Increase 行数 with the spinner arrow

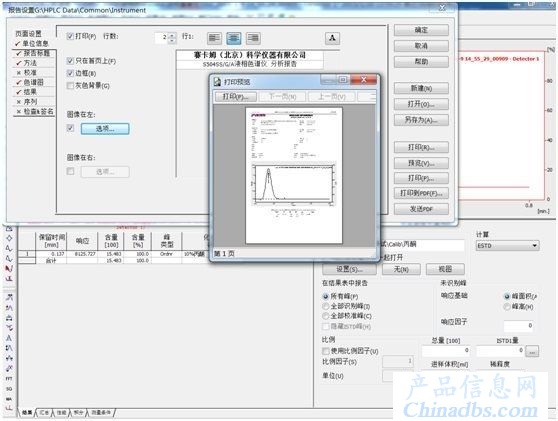(x=172, y=35)
